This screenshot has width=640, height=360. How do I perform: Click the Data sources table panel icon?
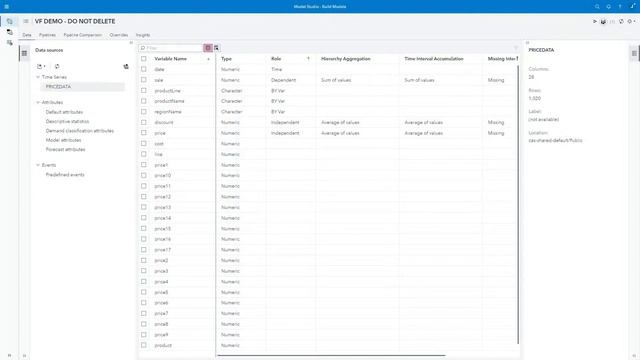pos(24,53)
